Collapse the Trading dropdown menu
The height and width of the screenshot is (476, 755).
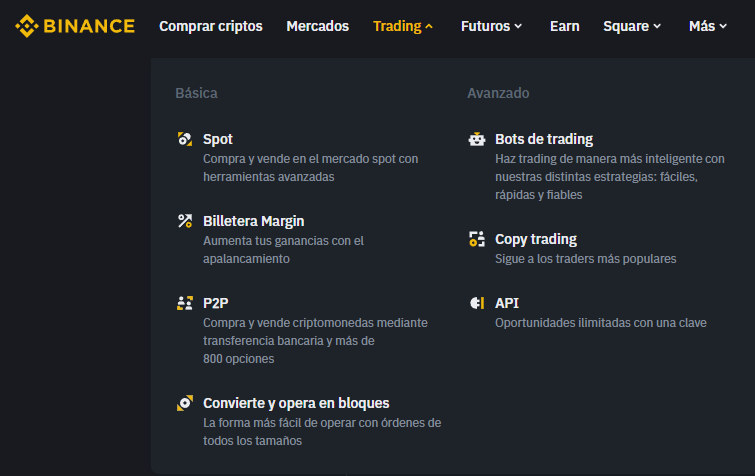[403, 26]
